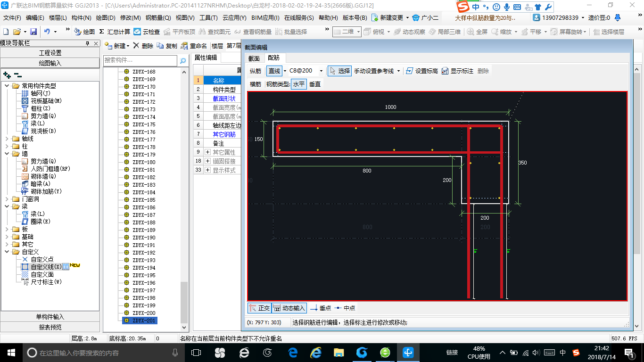Click in the 搜索构件 search field
Image resolution: width=644 pixels, height=362 pixels.
[x=140, y=61]
